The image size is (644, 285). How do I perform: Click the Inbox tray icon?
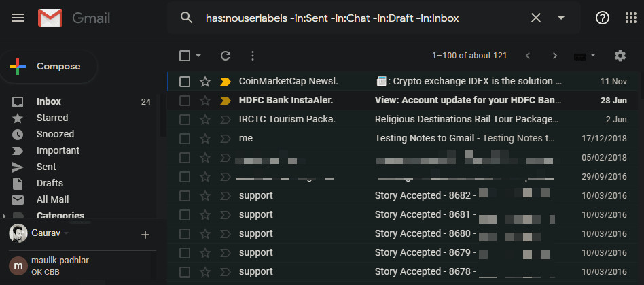(x=18, y=101)
